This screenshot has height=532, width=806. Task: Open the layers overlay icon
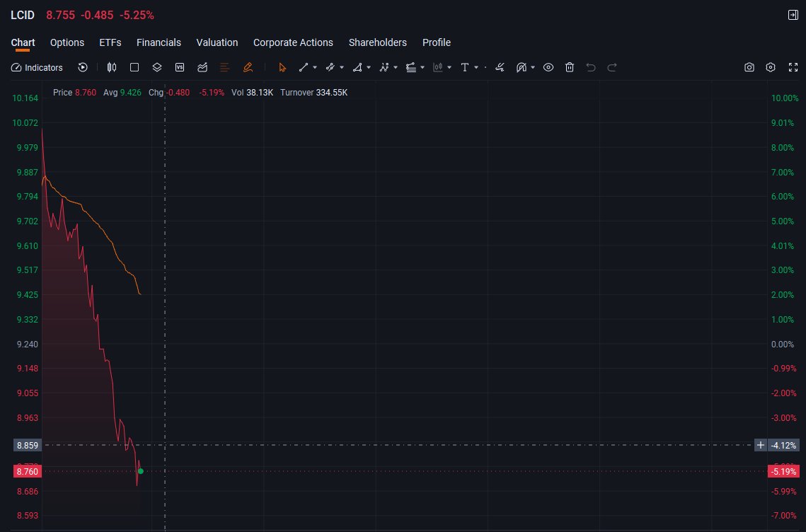point(157,67)
